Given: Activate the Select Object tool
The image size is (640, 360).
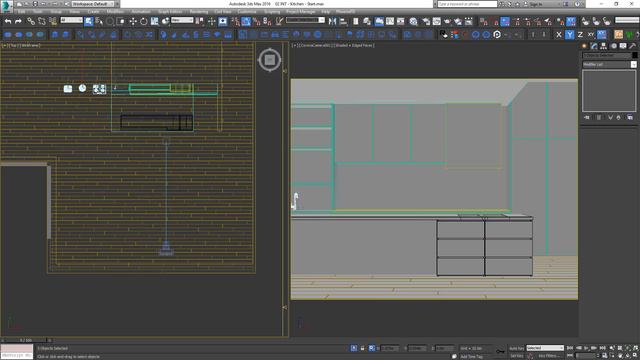Looking at the screenshot, I should pos(89,21).
